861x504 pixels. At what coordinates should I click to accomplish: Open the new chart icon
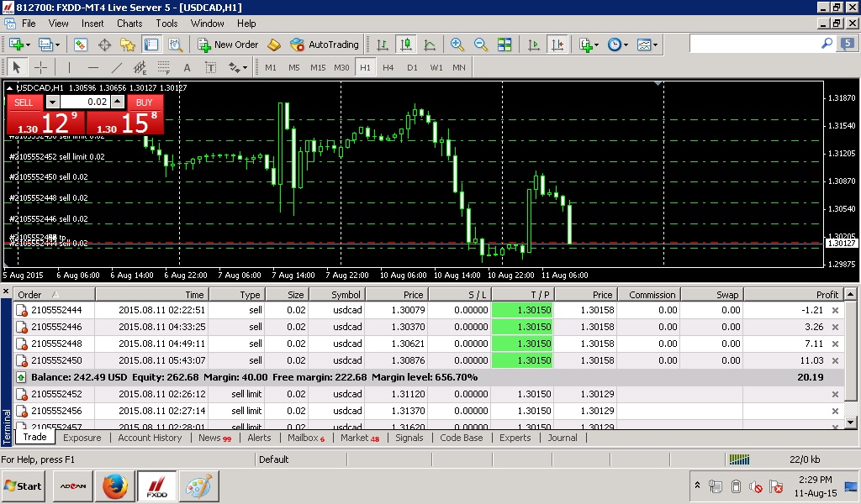[16, 45]
